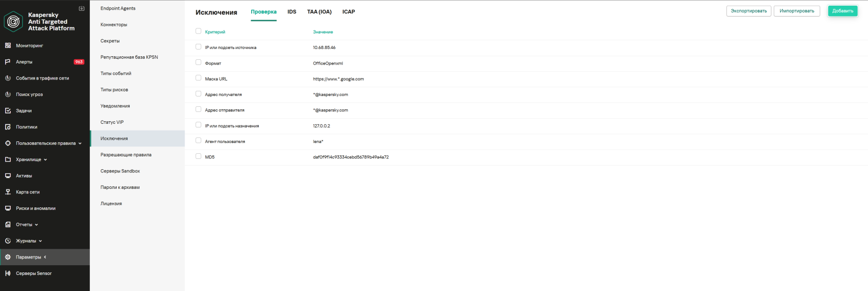The width and height of the screenshot is (868, 291).
Task: Click the Kaspersky Anti Targeted Attack logo
Action: [13, 22]
